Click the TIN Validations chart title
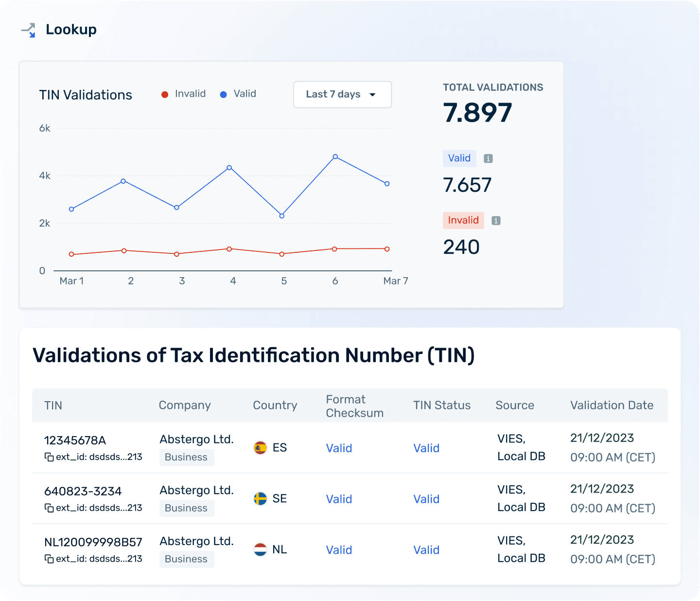The width and height of the screenshot is (700, 601). (86, 95)
